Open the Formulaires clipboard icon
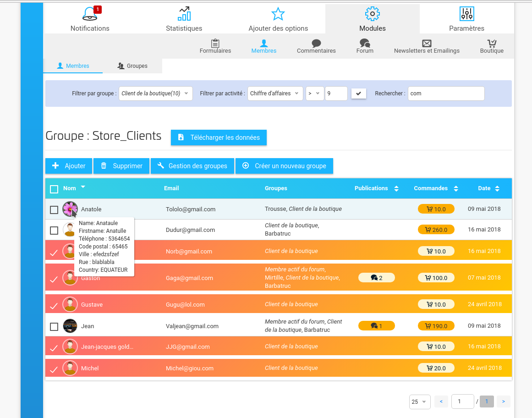532x418 pixels. (215, 43)
